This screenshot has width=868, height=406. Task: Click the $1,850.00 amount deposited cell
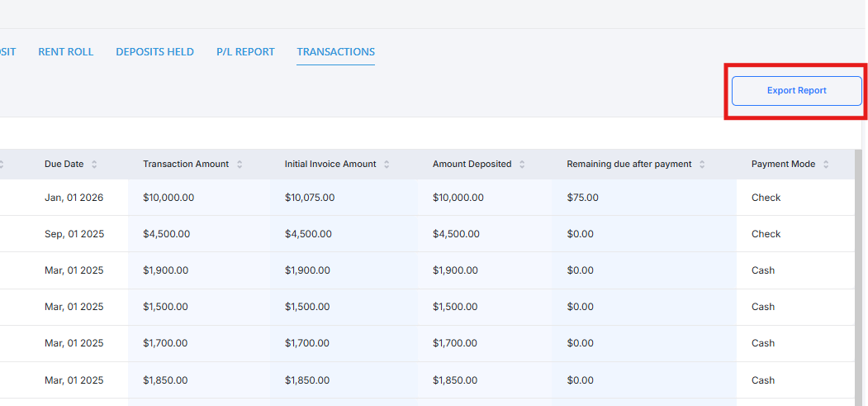tap(455, 380)
